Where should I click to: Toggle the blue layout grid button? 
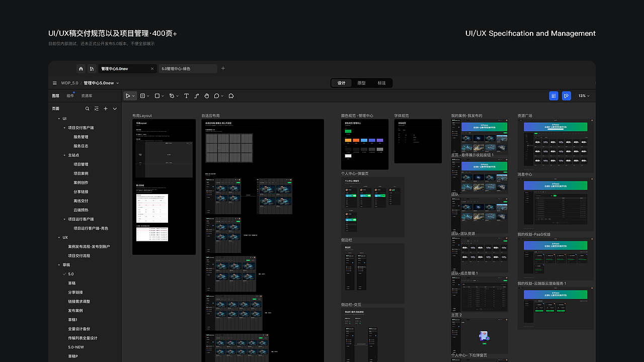click(x=553, y=96)
